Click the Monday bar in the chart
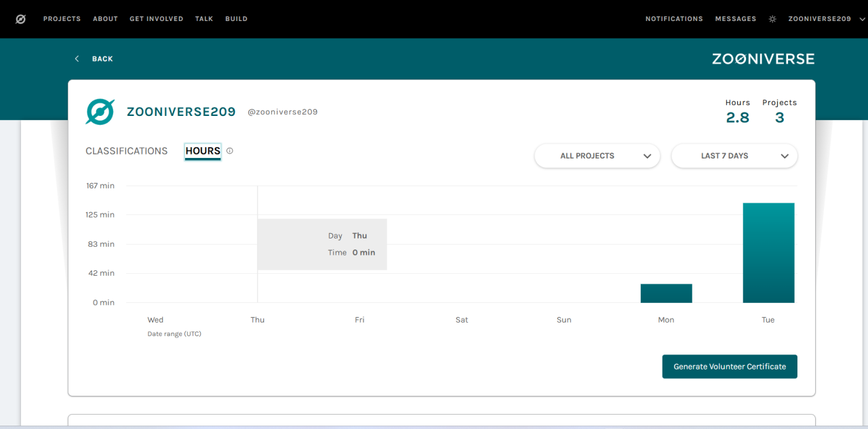This screenshot has height=429, width=868. 666,293
